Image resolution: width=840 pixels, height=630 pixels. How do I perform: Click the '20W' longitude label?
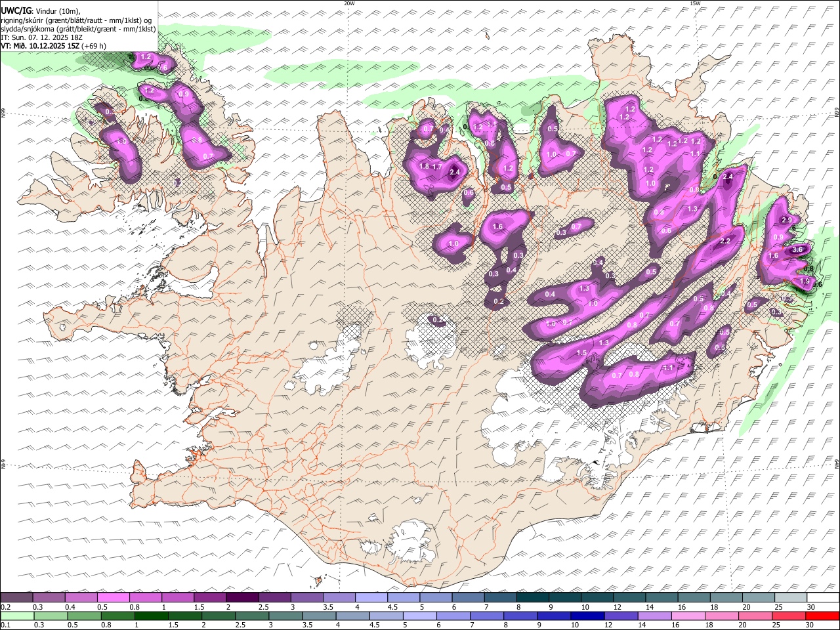point(349,3)
